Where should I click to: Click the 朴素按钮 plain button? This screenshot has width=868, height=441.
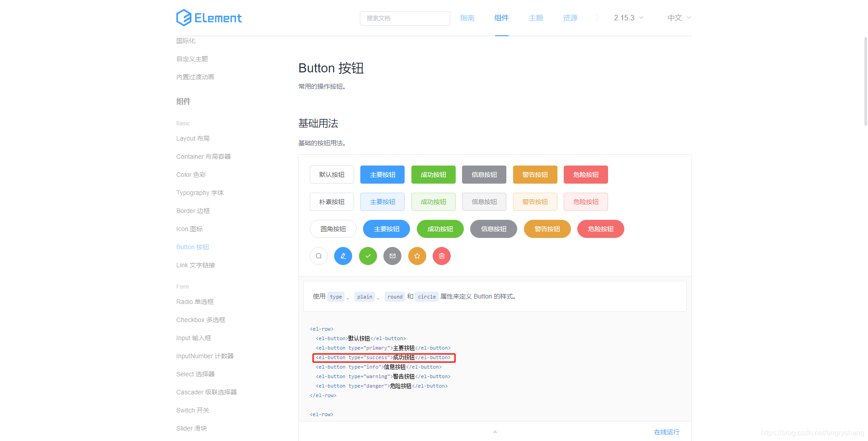(332, 202)
